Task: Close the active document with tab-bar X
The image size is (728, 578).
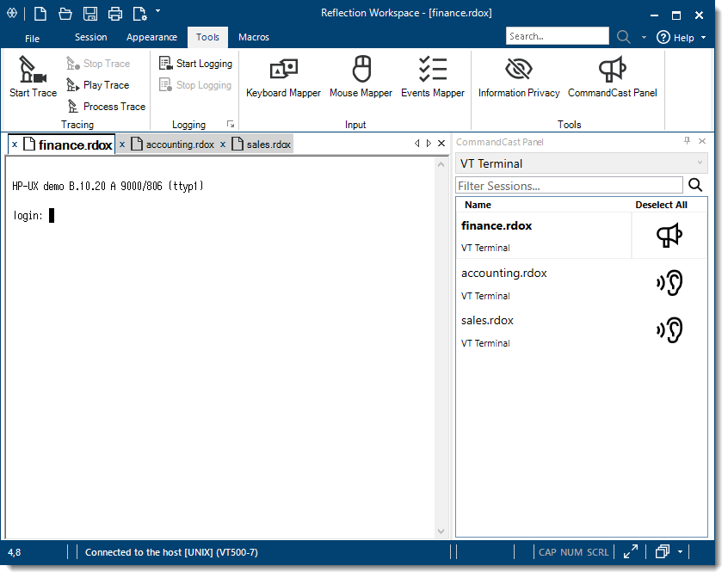Action: click(441, 143)
